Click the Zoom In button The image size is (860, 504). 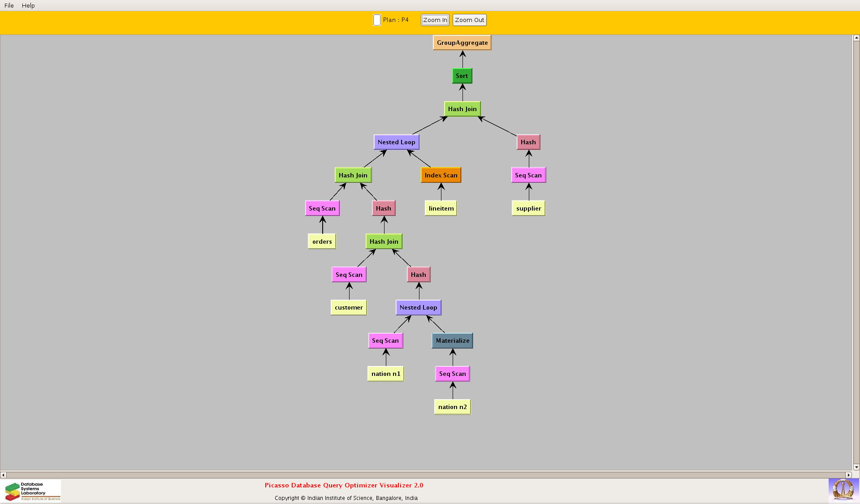[x=435, y=20]
